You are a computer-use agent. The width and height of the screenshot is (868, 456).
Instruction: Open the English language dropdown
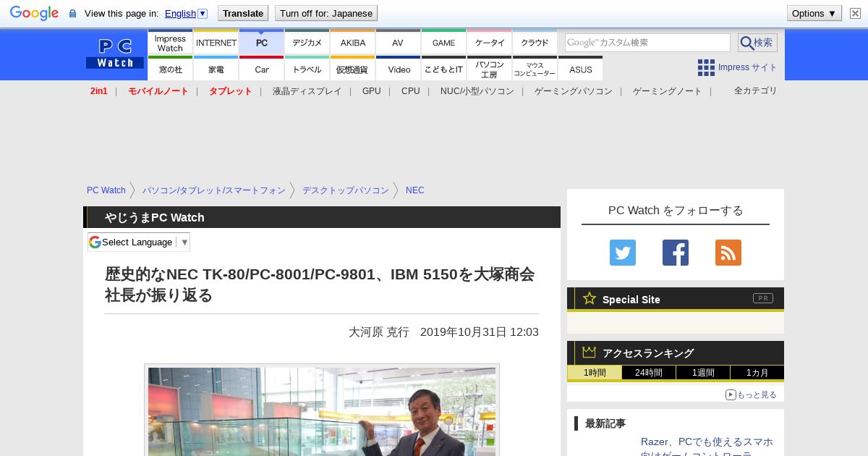(x=186, y=13)
